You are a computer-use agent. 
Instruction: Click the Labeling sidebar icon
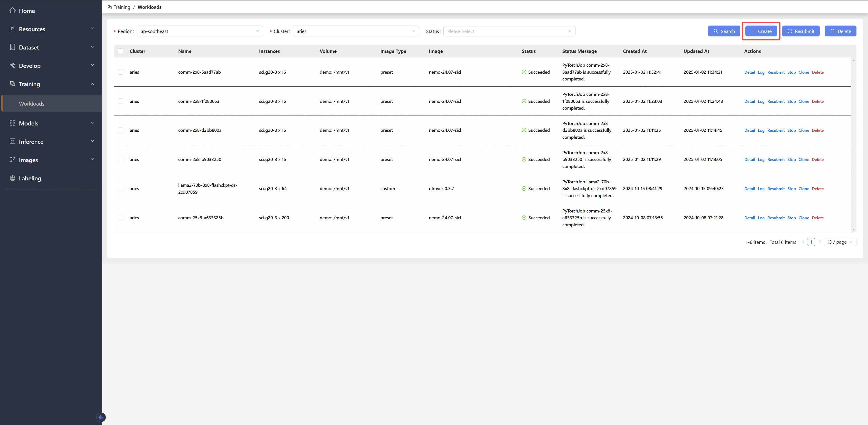tap(12, 178)
